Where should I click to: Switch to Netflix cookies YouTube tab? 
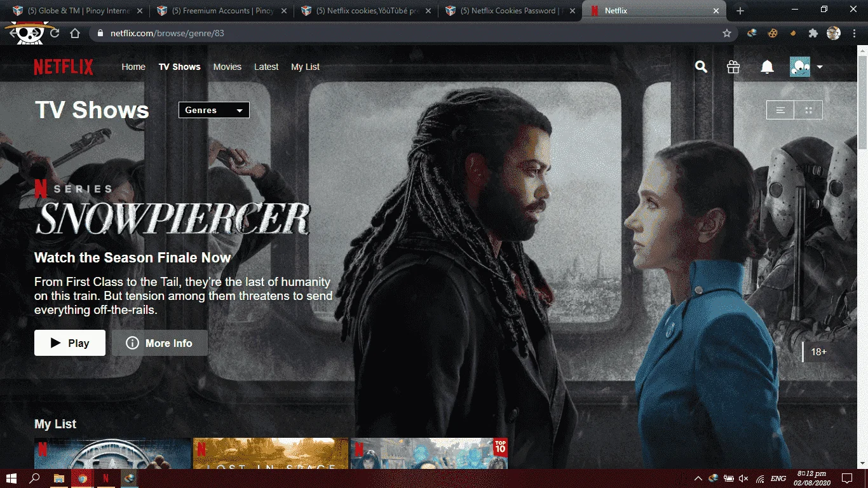(x=366, y=11)
